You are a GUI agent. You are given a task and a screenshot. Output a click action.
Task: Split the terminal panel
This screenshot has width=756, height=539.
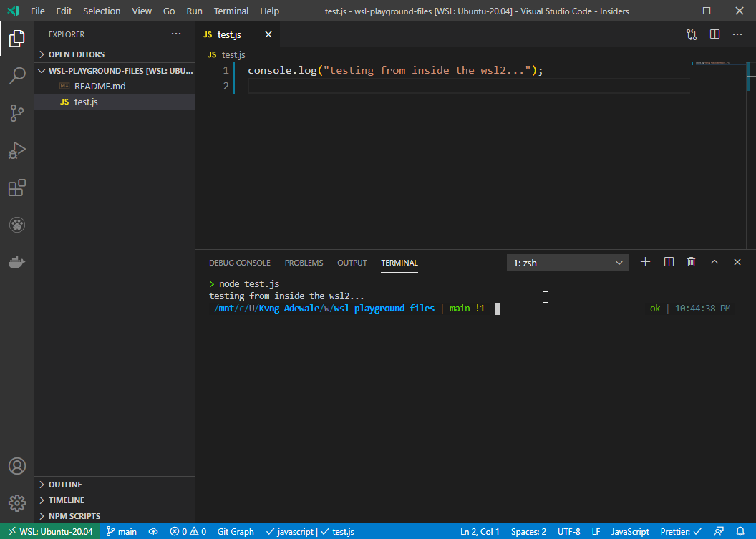pyautogui.click(x=669, y=262)
